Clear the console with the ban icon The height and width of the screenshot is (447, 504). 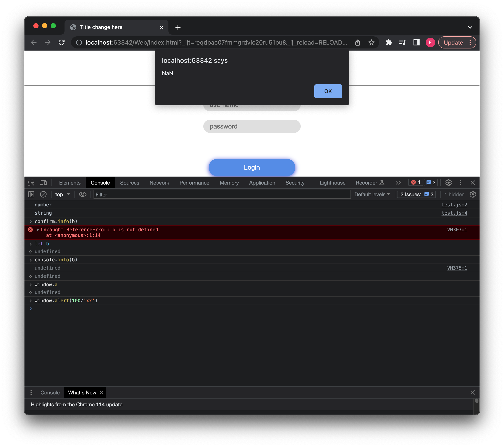[x=43, y=195]
